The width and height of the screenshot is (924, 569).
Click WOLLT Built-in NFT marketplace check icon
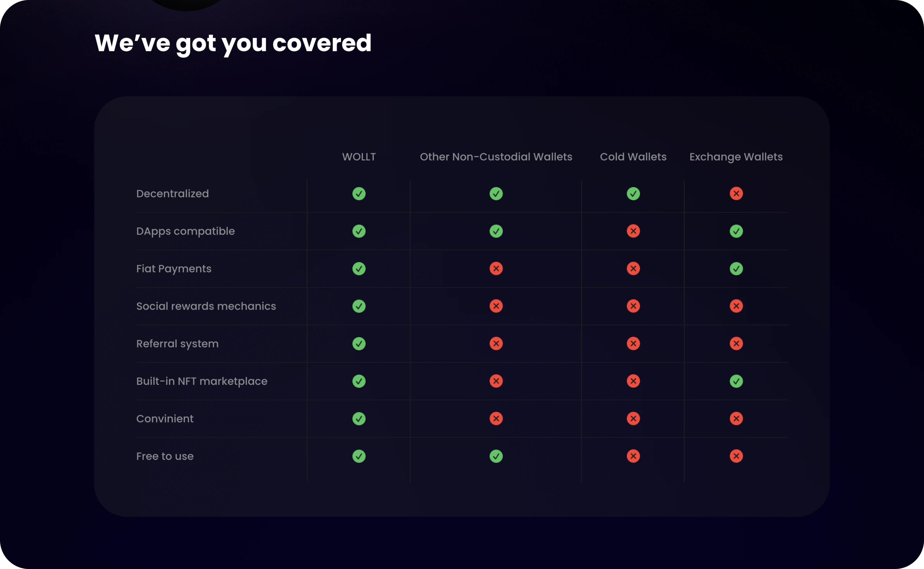(359, 381)
